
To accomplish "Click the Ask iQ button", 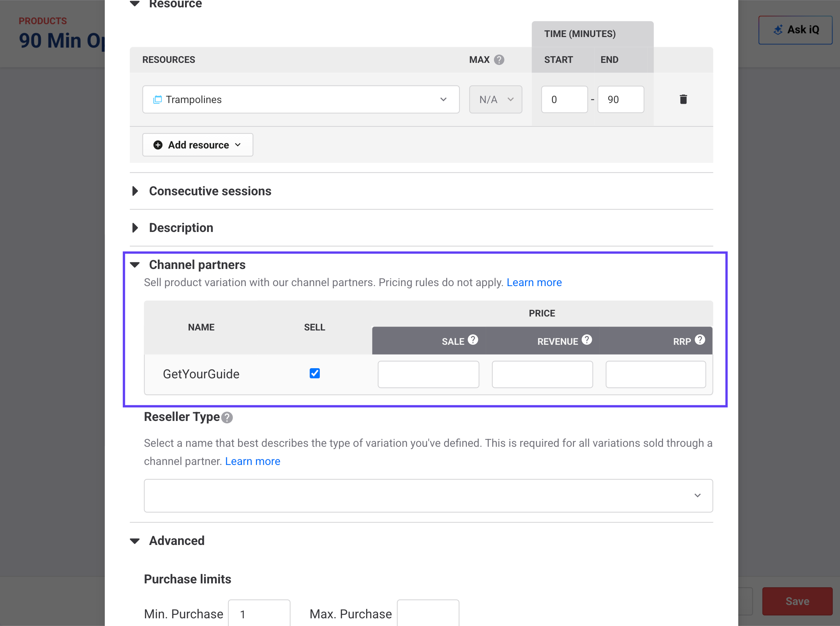I will [x=795, y=30].
